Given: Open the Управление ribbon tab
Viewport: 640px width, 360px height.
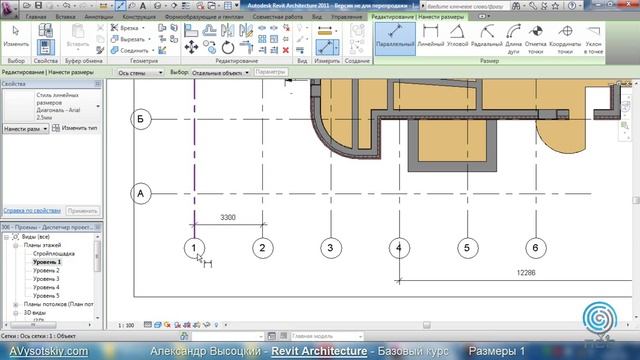Looking at the screenshot, I should pos(346,17).
